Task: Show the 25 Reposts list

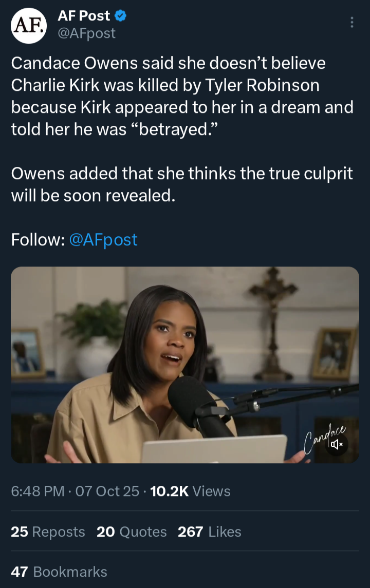Action: 48,532
